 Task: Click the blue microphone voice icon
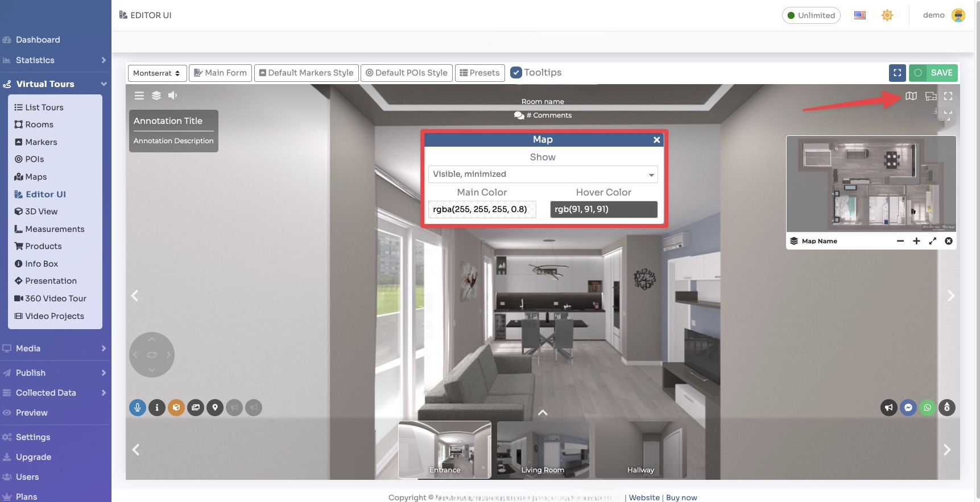[x=138, y=408]
